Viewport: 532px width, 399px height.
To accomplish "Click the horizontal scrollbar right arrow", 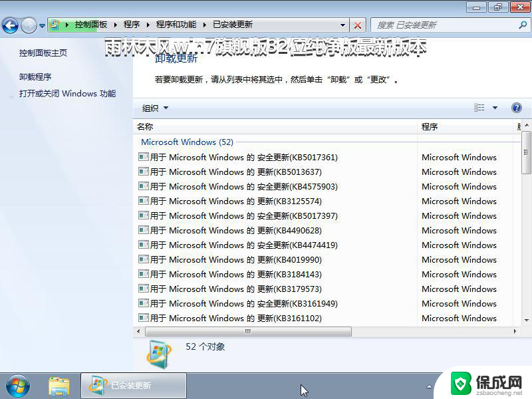I will [515, 331].
